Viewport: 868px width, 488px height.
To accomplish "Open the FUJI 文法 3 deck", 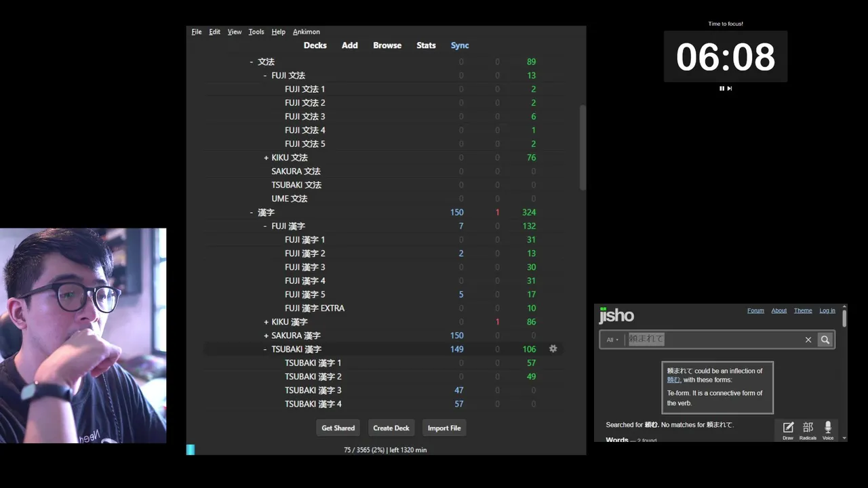I will pyautogui.click(x=305, y=117).
